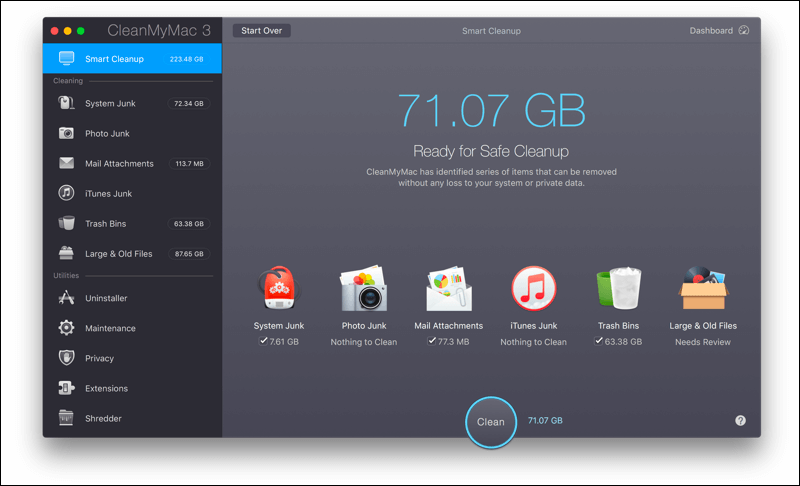Click the large 71.07 GB headline
Viewport: 800px width, 486px height.
click(x=491, y=110)
